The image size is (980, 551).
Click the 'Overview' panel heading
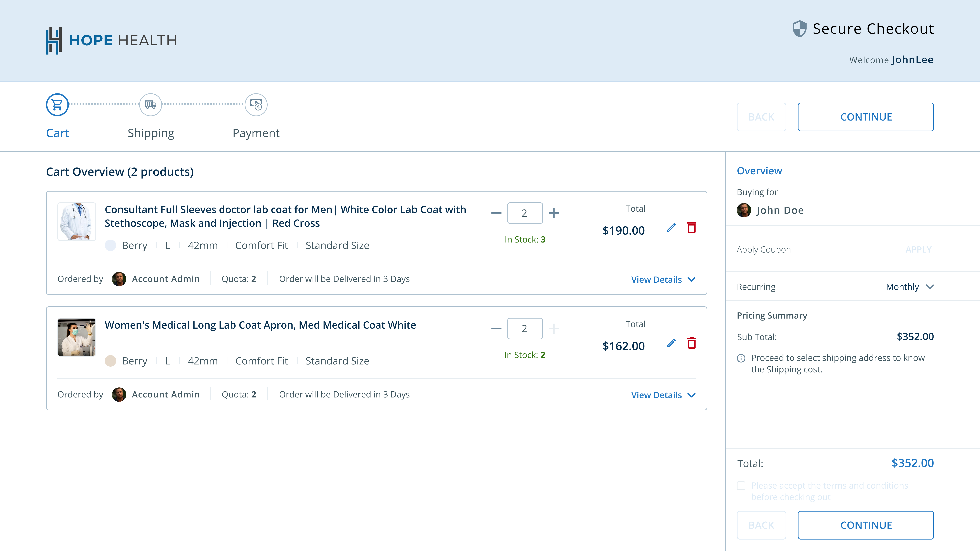pos(759,171)
